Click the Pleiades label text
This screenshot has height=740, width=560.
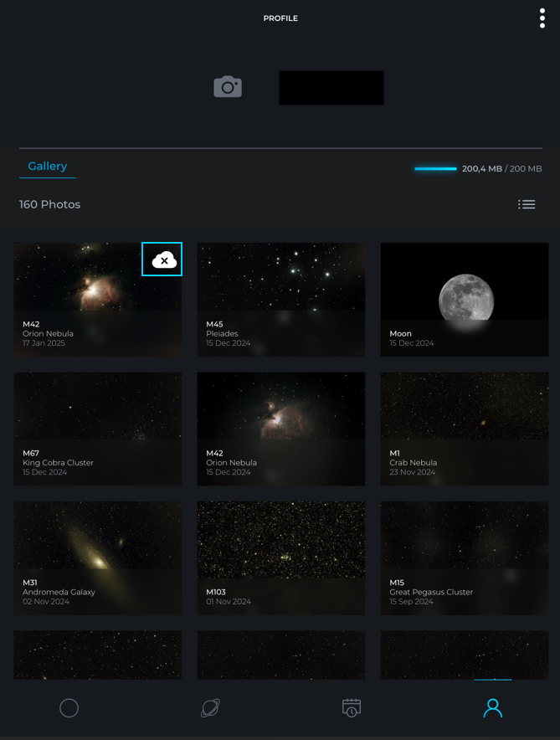pos(222,334)
